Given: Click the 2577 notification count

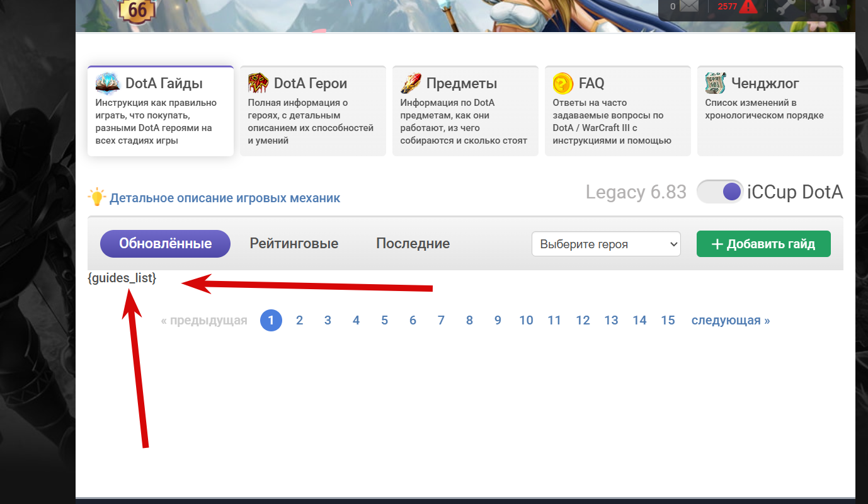Looking at the screenshot, I should 727,6.
